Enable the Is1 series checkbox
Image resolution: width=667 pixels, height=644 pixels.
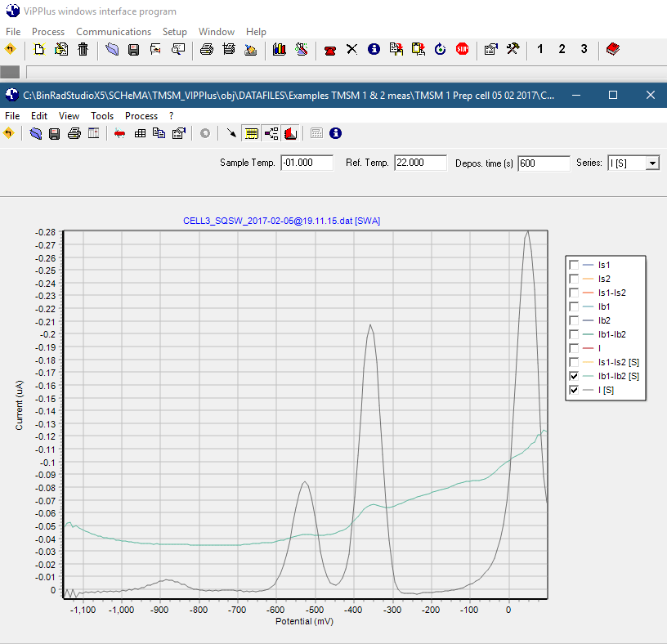pos(574,265)
